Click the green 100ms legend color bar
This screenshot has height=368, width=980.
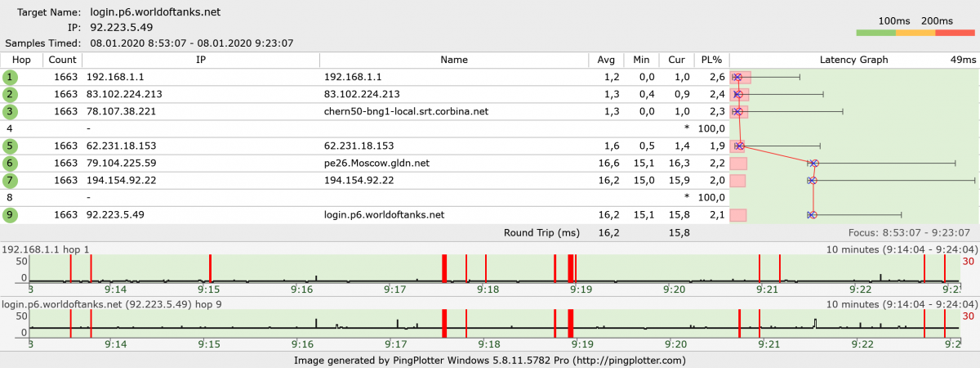(x=875, y=33)
